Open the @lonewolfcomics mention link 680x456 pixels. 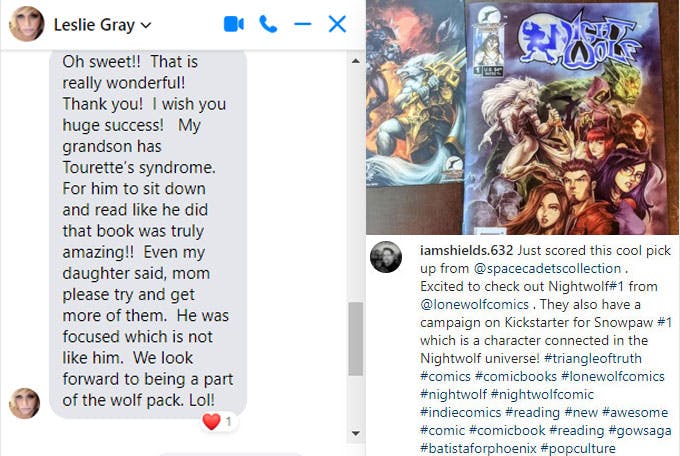(474, 305)
